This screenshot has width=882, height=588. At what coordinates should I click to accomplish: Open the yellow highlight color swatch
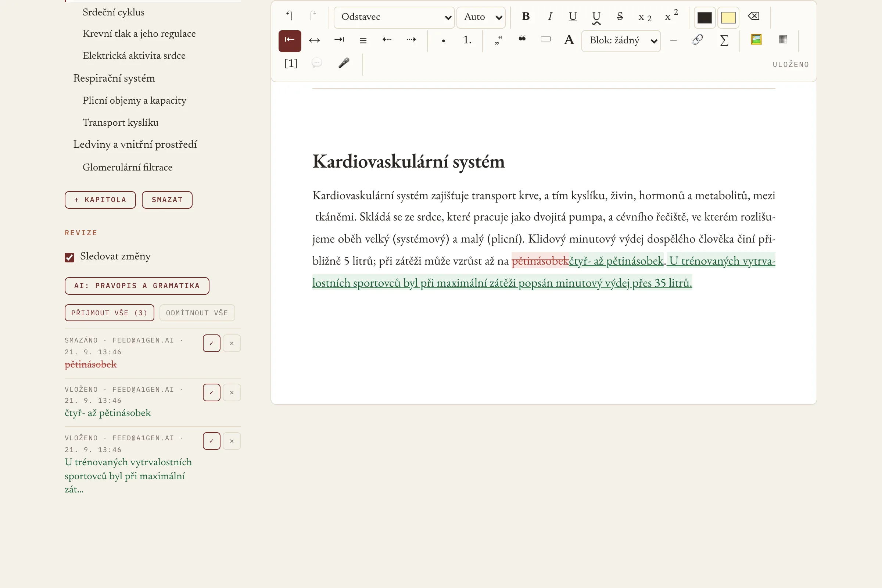tap(728, 17)
